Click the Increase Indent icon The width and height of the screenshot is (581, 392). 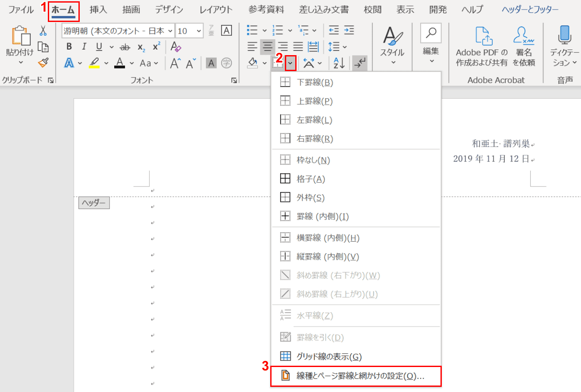click(349, 30)
